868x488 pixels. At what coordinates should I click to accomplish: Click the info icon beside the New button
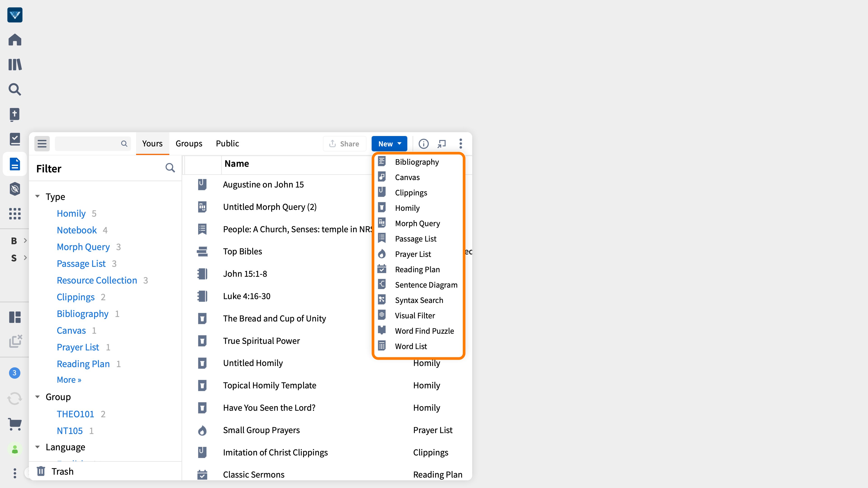[424, 143]
